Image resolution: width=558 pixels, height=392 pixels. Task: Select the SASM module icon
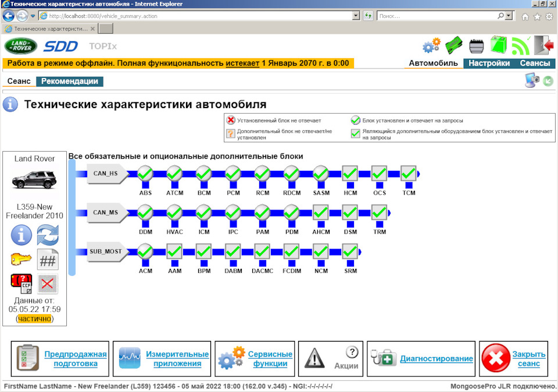click(321, 174)
